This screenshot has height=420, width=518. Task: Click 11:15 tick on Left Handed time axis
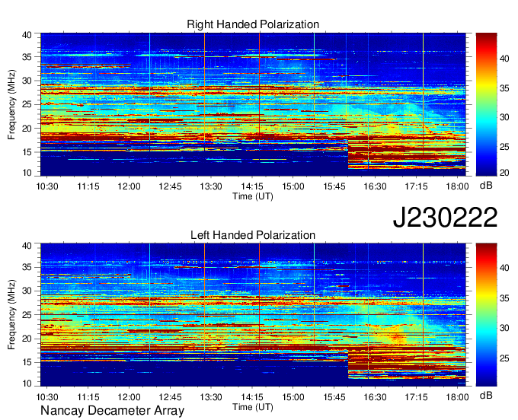pyautogui.click(x=88, y=397)
